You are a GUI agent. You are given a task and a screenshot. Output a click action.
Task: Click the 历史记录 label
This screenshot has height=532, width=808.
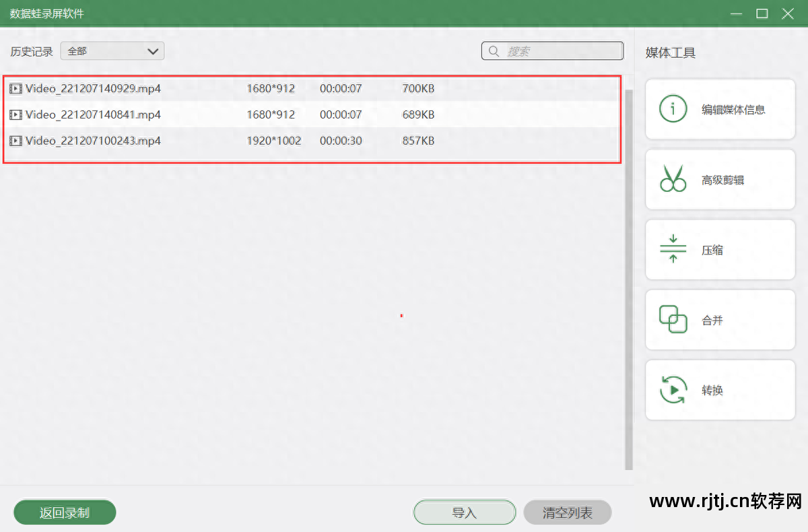click(x=32, y=51)
